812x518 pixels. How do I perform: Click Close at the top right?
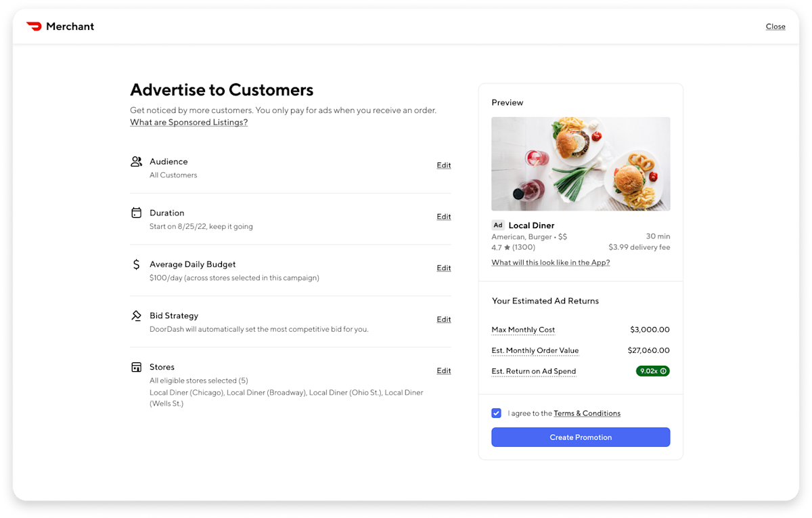tap(775, 26)
